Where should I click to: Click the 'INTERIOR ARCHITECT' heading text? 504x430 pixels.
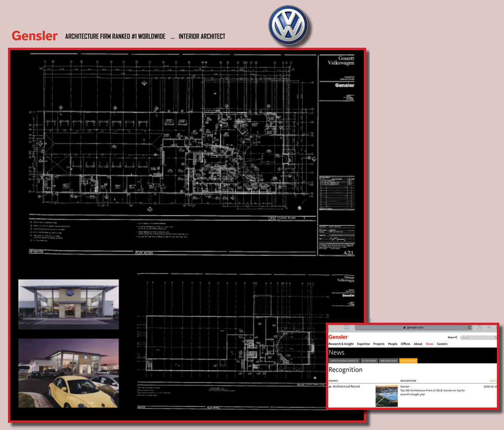pyautogui.click(x=202, y=36)
